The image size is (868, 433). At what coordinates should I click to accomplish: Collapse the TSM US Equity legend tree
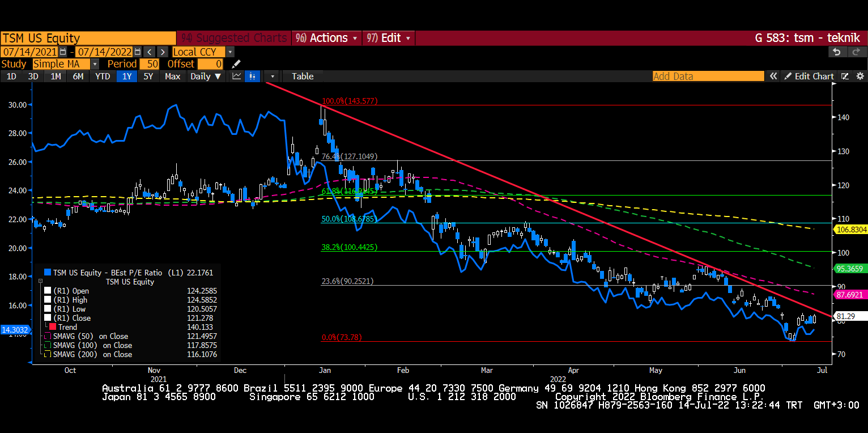(x=40, y=282)
